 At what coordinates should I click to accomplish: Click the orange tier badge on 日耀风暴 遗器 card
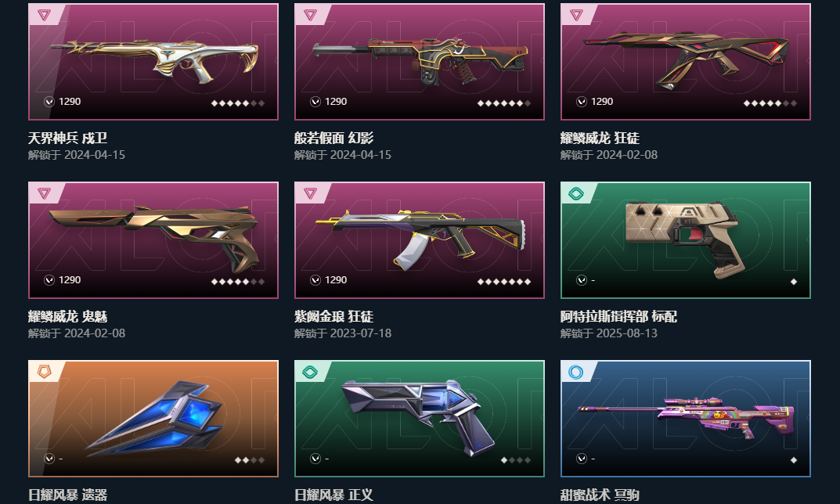point(44,372)
